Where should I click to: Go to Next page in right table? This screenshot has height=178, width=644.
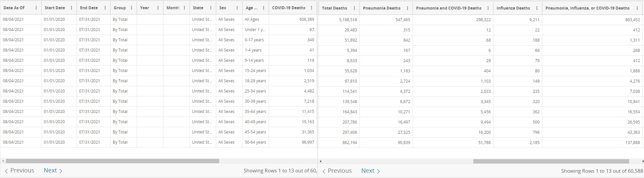click(371, 171)
